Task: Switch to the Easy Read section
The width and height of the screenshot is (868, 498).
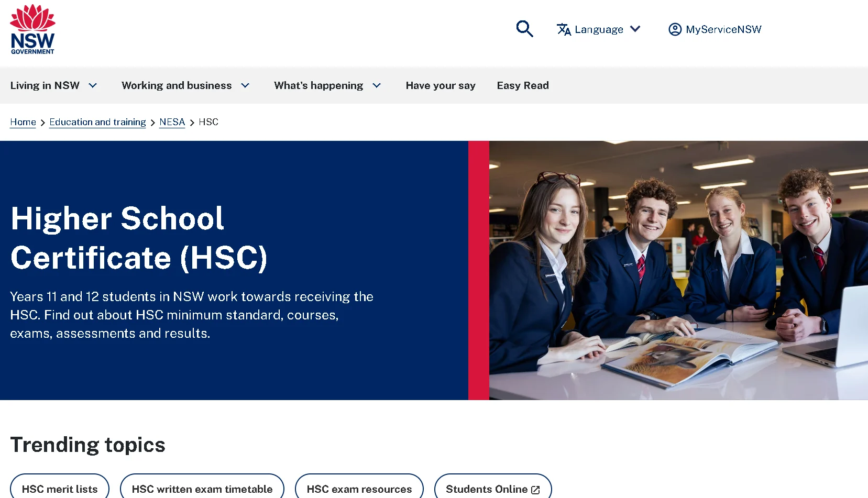Action: [x=523, y=85]
